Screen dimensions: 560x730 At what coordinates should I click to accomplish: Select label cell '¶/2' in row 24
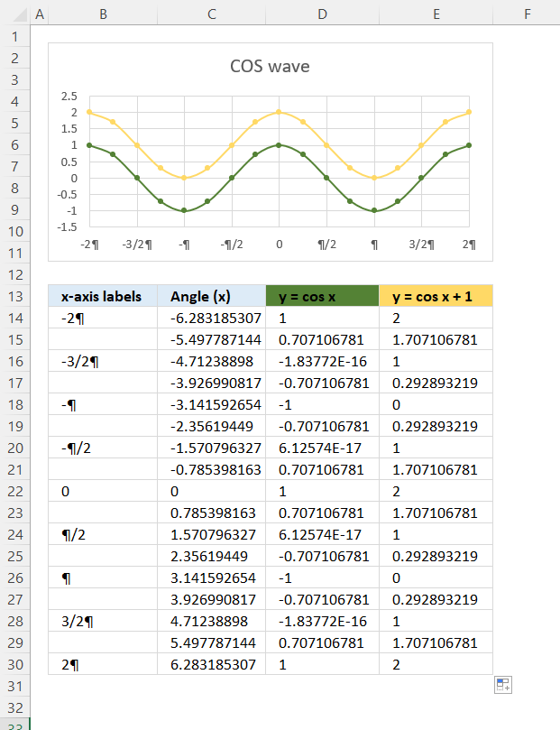(103, 534)
